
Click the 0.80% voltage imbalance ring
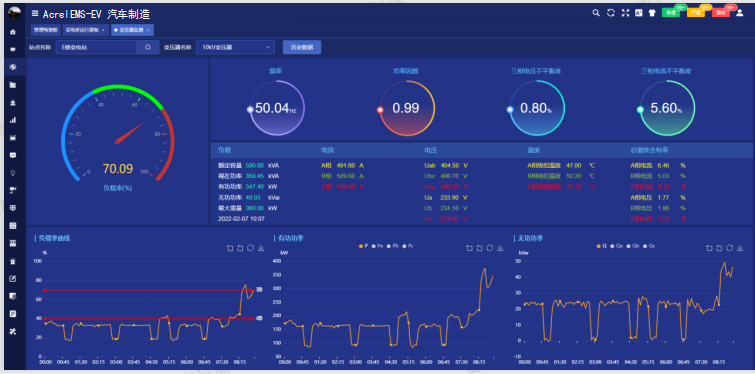tap(536, 108)
